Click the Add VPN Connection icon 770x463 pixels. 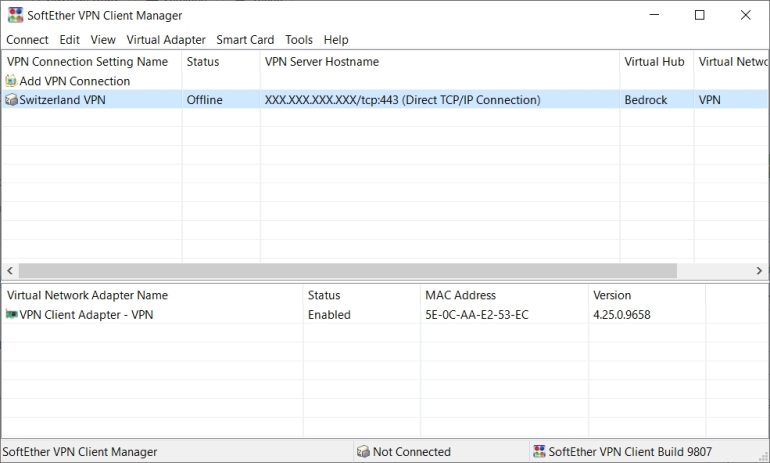(11, 81)
